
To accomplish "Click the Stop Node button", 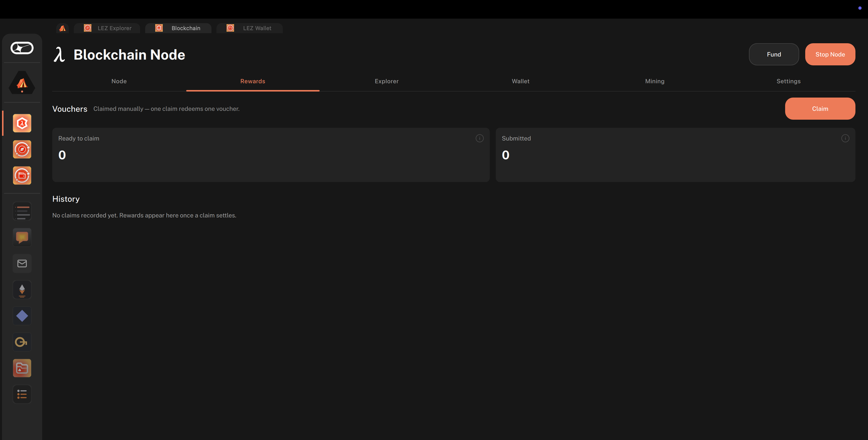I will pos(830,54).
